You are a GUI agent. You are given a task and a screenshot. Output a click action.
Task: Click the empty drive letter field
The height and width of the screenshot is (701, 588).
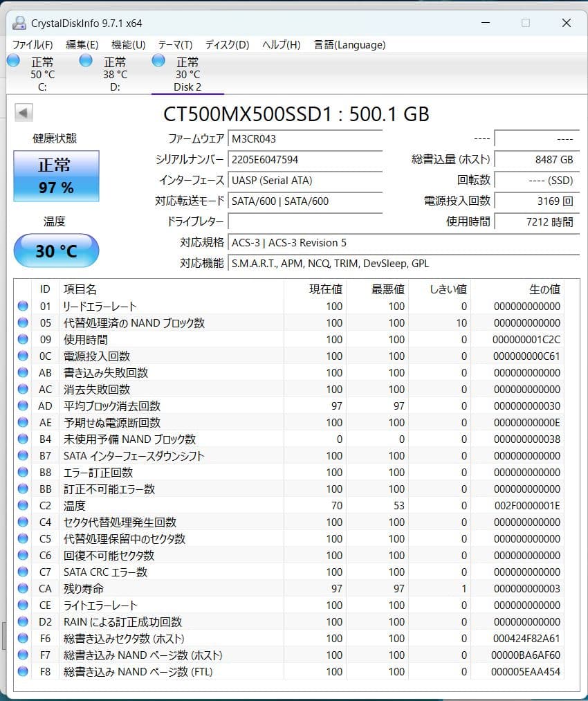[x=305, y=221]
